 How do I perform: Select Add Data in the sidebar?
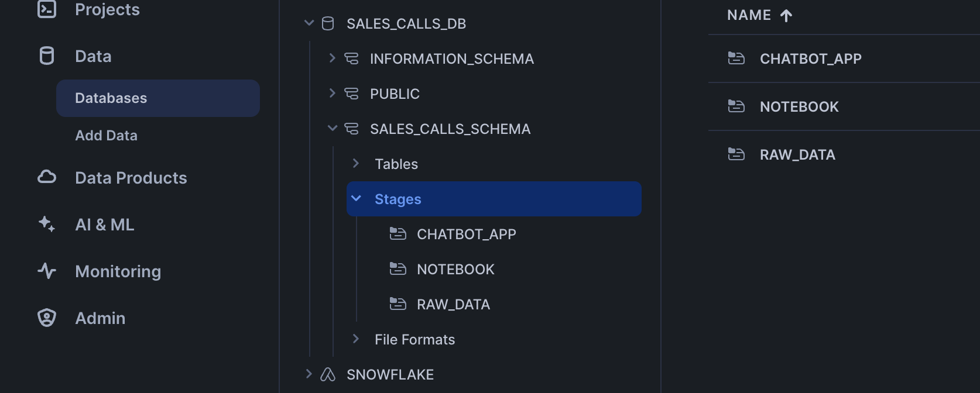point(106,136)
